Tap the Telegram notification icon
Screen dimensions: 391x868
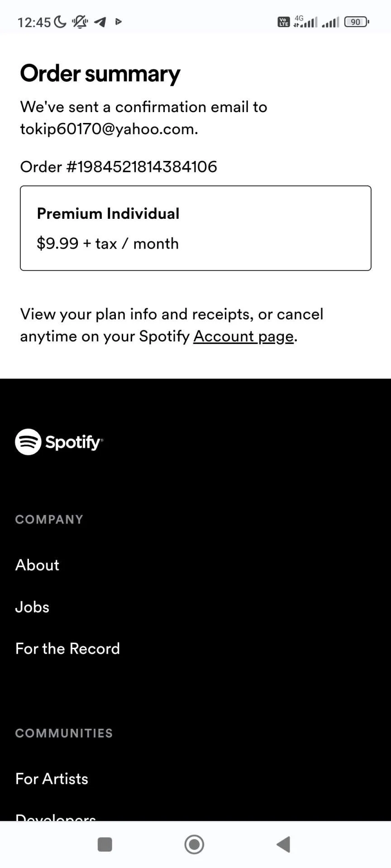click(100, 22)
